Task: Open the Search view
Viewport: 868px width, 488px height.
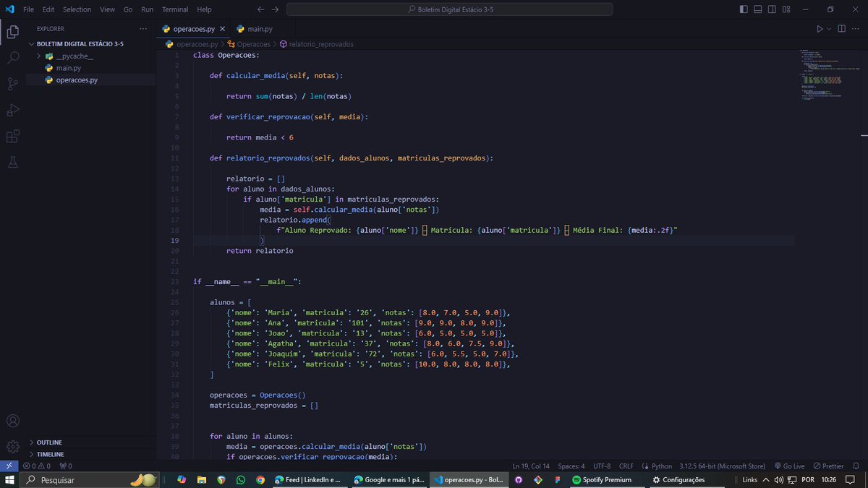Action: (x=12, y=58)
